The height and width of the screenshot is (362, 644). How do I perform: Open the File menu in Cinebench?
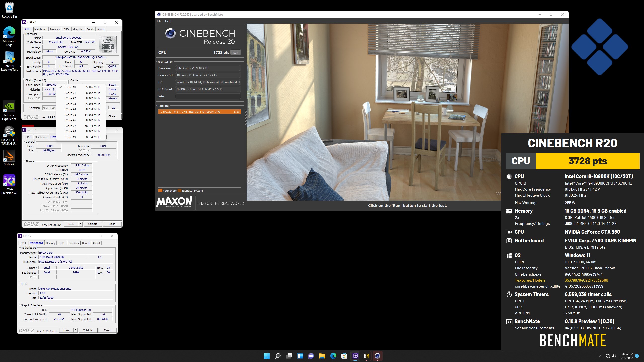click(x=159, y=21)
